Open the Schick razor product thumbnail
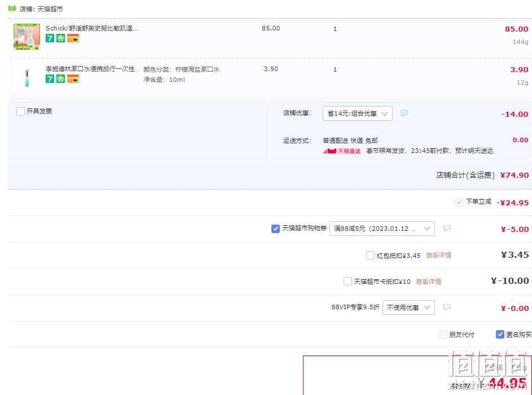Screen dimensions: 532x395 click(x=27, y=37)
